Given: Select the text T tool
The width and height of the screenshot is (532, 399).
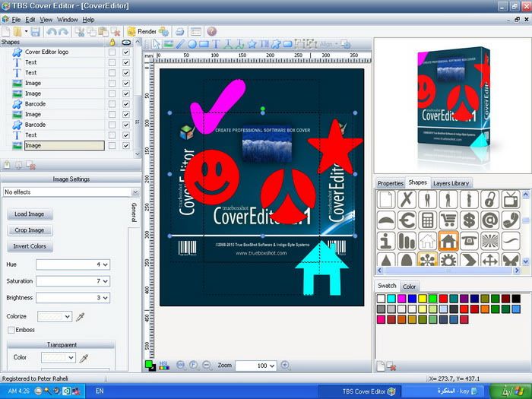Looking at the screenshot, I should click(216, 44).
